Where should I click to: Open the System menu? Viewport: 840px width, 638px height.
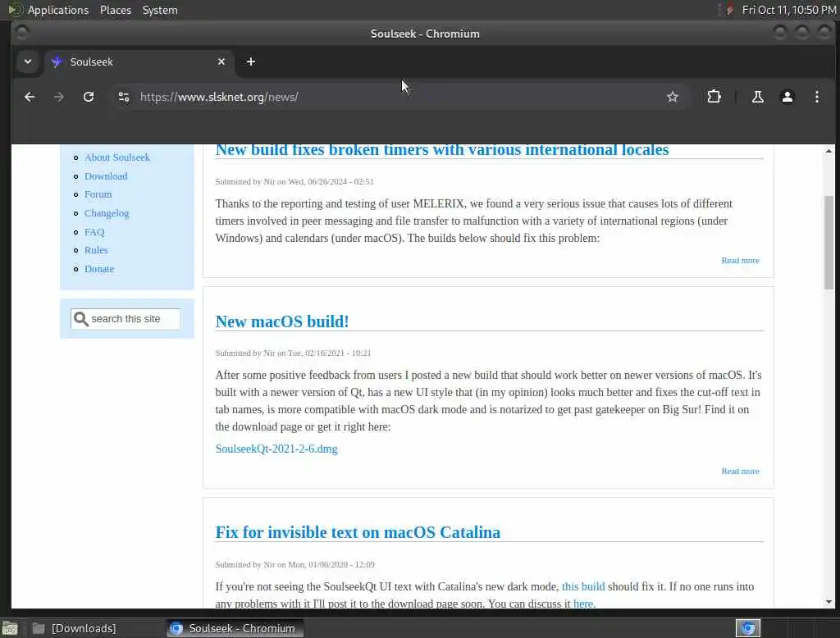click(x=160, y=10)
